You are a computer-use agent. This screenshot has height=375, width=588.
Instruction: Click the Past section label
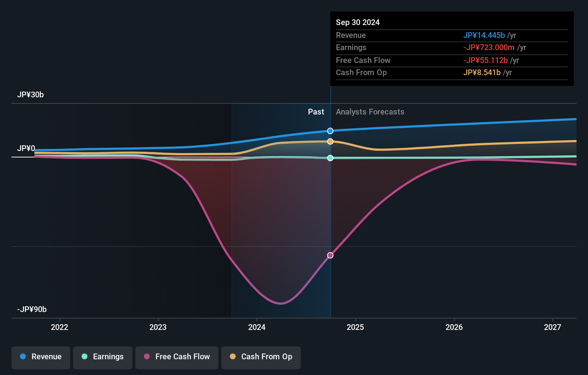[316, 112]
